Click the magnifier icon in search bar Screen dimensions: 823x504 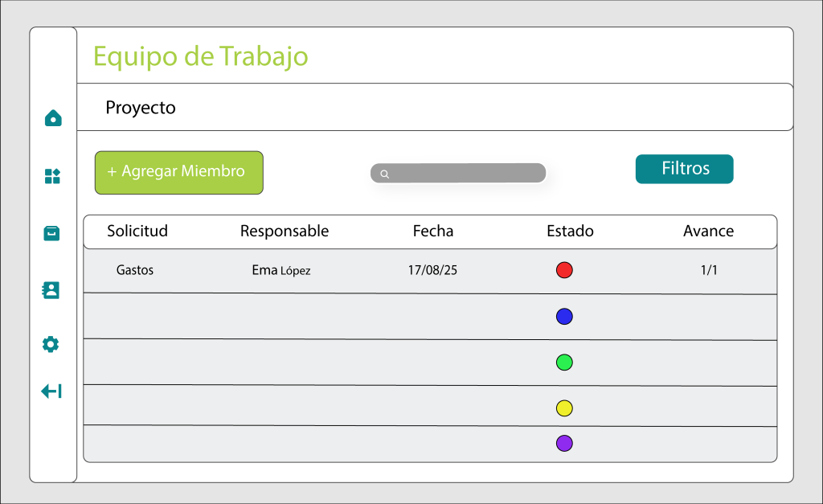(x=385, y=174)
